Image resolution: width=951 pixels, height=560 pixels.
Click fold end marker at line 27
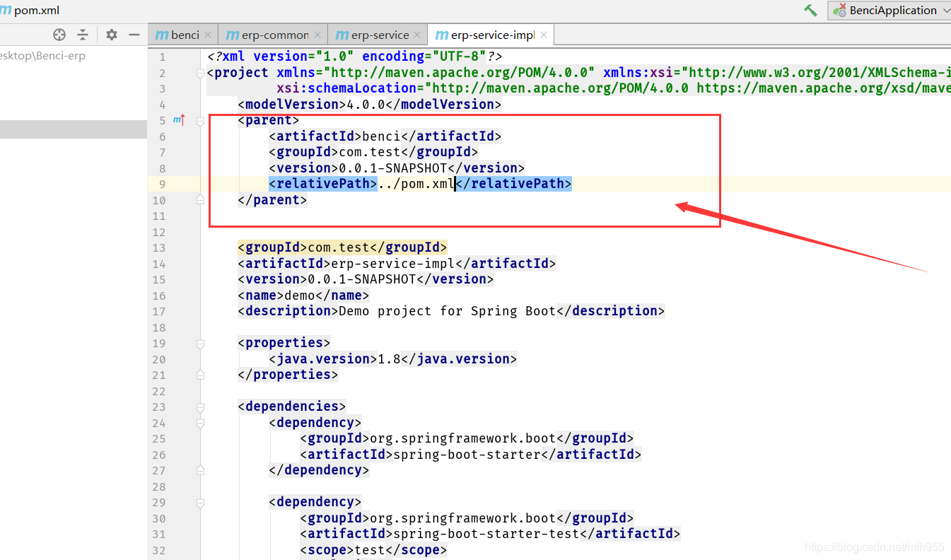[200, 470]
